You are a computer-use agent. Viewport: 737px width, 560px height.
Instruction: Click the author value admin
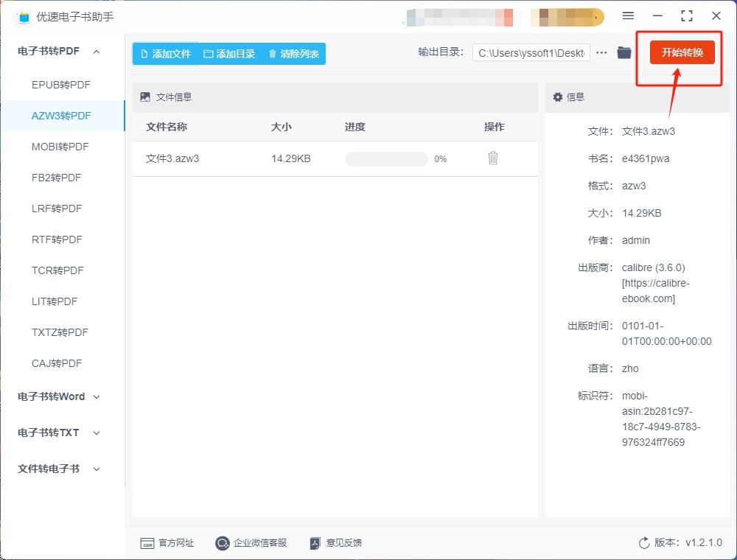(636, 240)
